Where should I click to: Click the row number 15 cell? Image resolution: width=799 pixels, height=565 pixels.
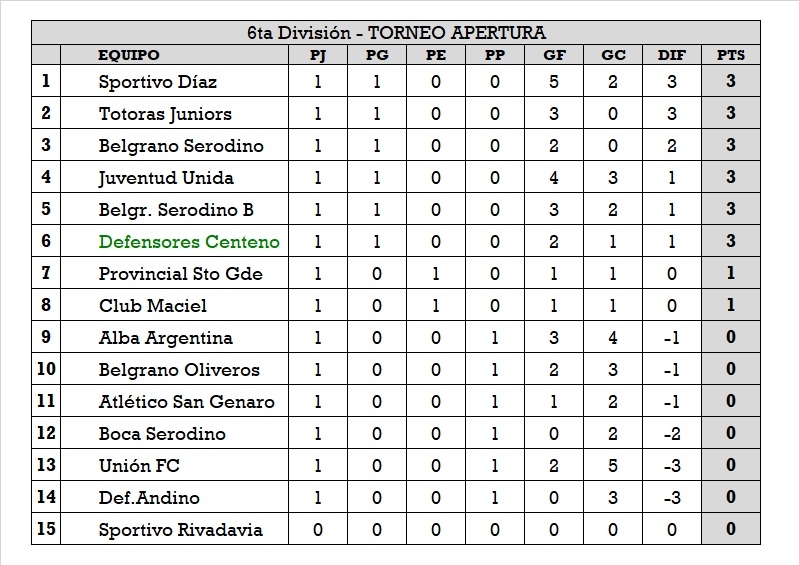(46, 530)
